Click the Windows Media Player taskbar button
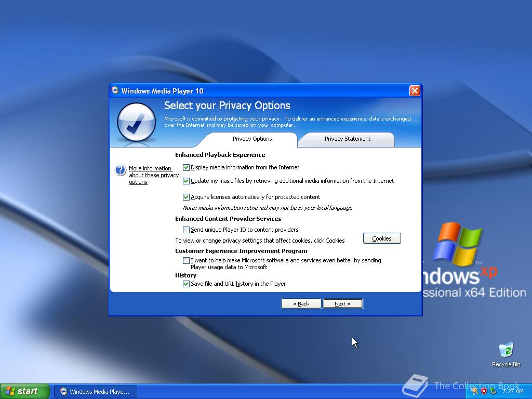 coord(96,392)
